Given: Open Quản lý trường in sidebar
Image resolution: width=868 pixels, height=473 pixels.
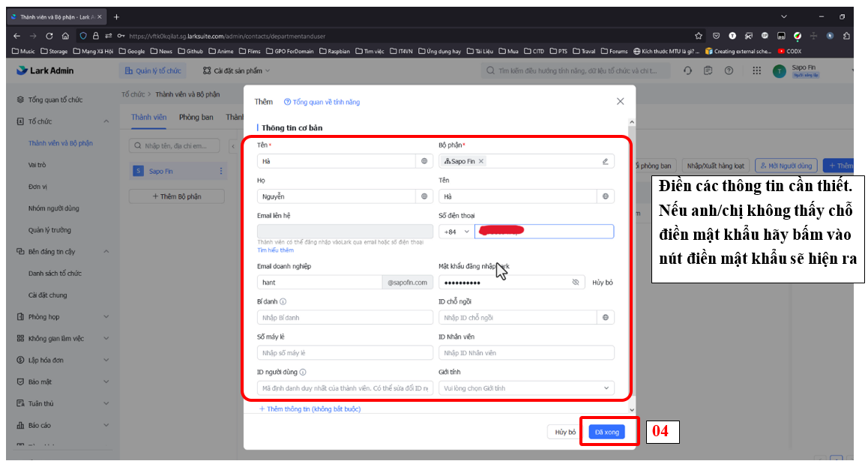Looking at the screenshot, I should coord(49,230).
